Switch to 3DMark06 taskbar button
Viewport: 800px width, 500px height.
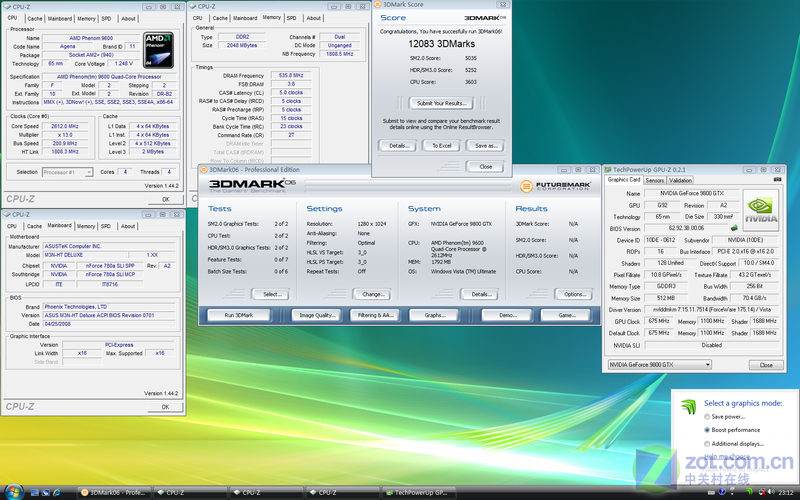coord(114,492)
